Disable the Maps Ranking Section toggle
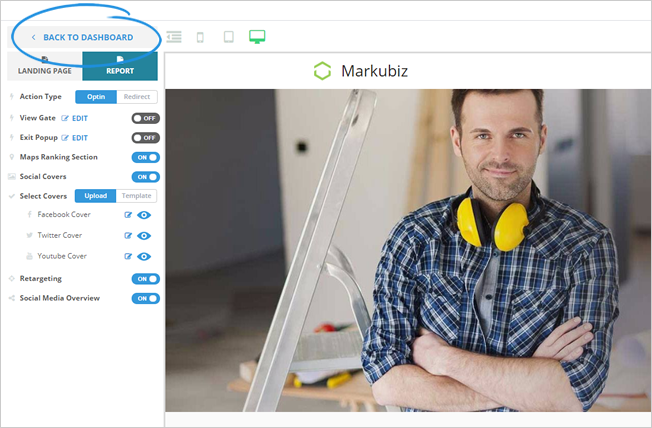The height and width of the screenshot is (428, 652). [x=145, y=157]
